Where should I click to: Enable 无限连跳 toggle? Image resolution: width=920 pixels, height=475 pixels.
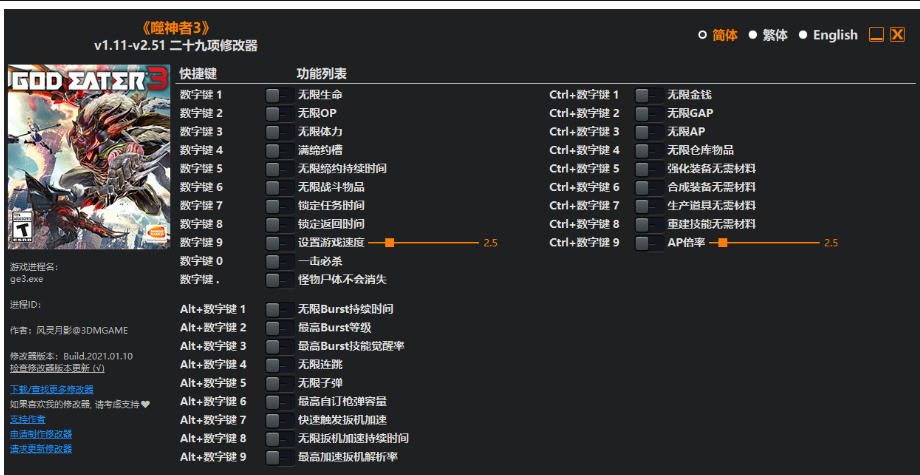click(279, 365)
